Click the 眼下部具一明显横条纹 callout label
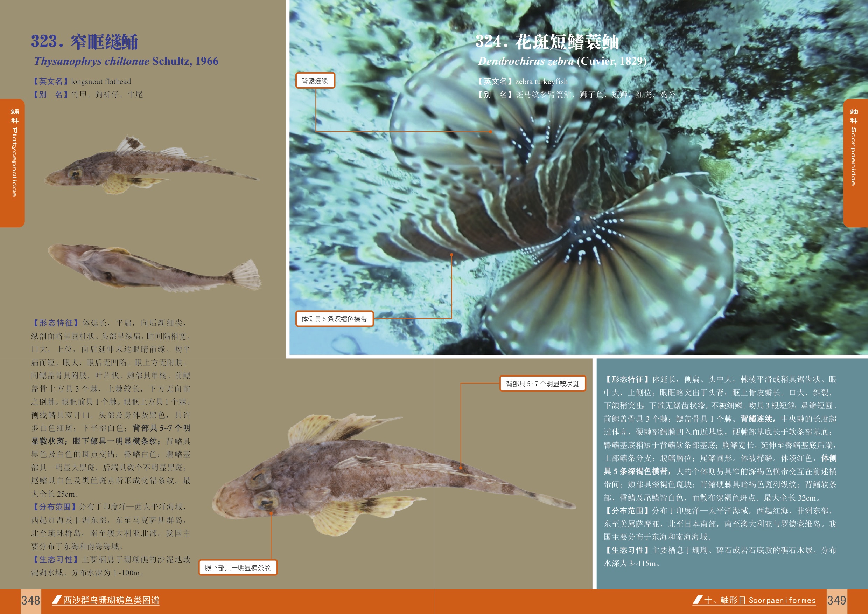The width and height of the screenshot is (868, 614). [238, 567]
